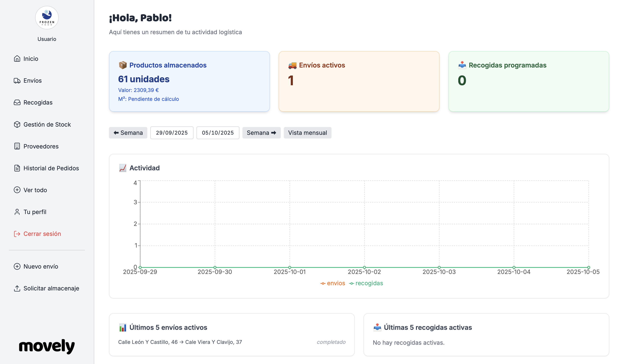Switch to Vista mensual
The width and height of the screenshot is (624, 364).
pyautogui.click(x=307, y=133)
